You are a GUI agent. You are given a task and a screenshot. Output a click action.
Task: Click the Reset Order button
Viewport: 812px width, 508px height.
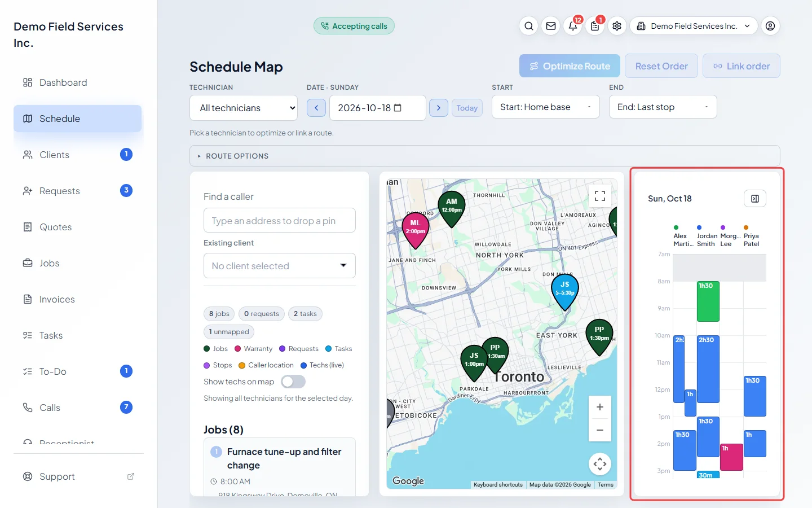pyautogui.click(x=661, y=66)
